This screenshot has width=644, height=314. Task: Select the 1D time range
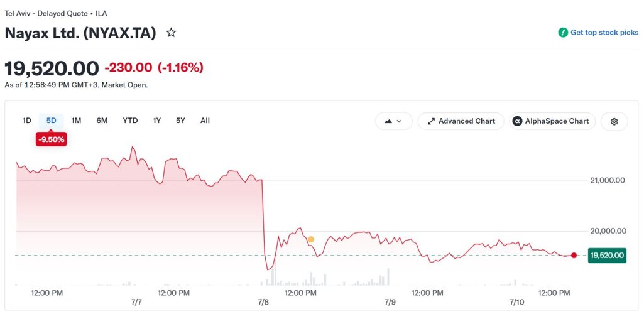[26, 121]
